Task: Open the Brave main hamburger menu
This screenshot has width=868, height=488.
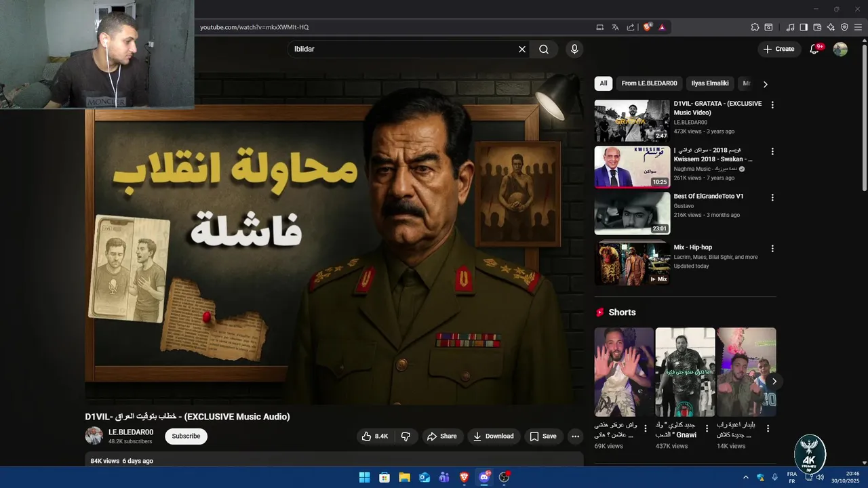Action: pyautogui.click(x=859, y=27)
